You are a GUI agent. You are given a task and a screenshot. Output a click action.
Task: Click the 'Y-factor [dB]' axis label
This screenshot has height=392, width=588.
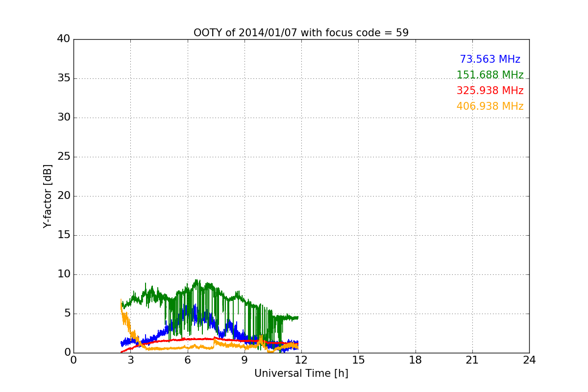point(48,196)
